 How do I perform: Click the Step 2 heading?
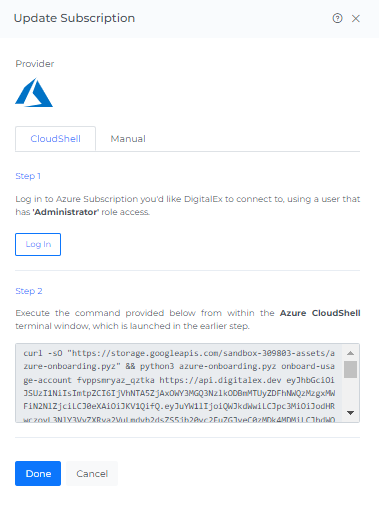click(29, 291)
